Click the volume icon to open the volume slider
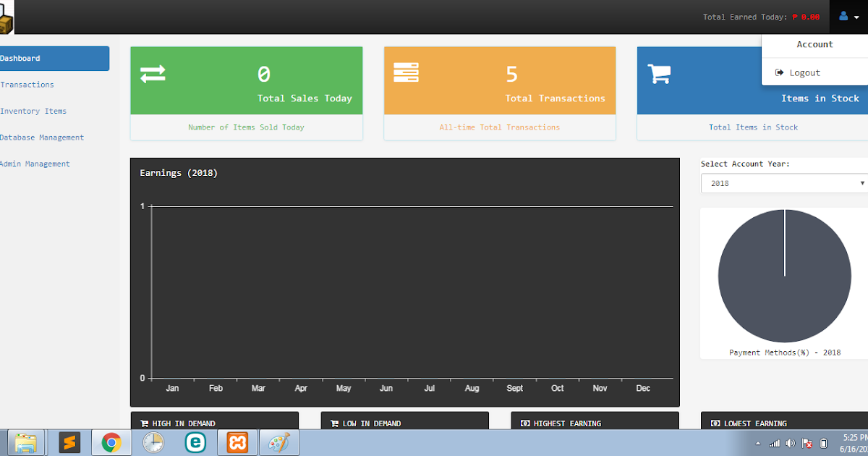Screen dimensions: 868x456 pos(791,442)
